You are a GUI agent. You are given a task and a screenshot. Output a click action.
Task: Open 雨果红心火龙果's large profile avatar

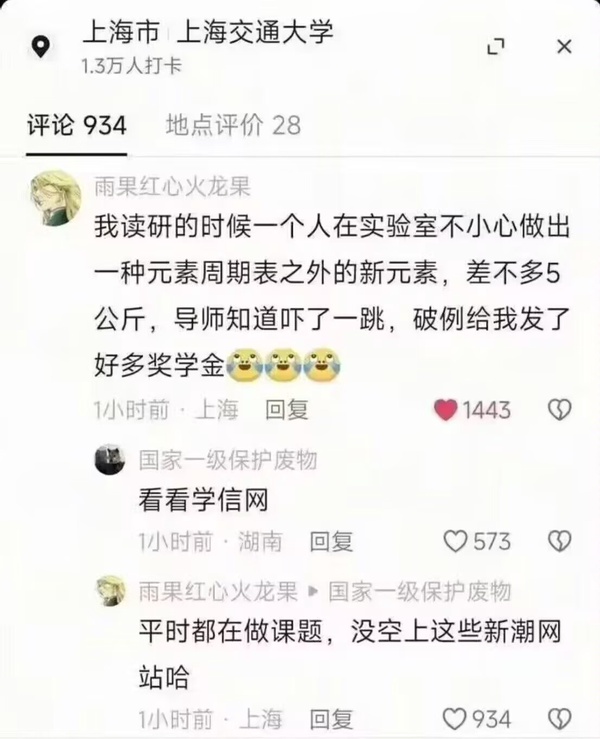point(56,198)
